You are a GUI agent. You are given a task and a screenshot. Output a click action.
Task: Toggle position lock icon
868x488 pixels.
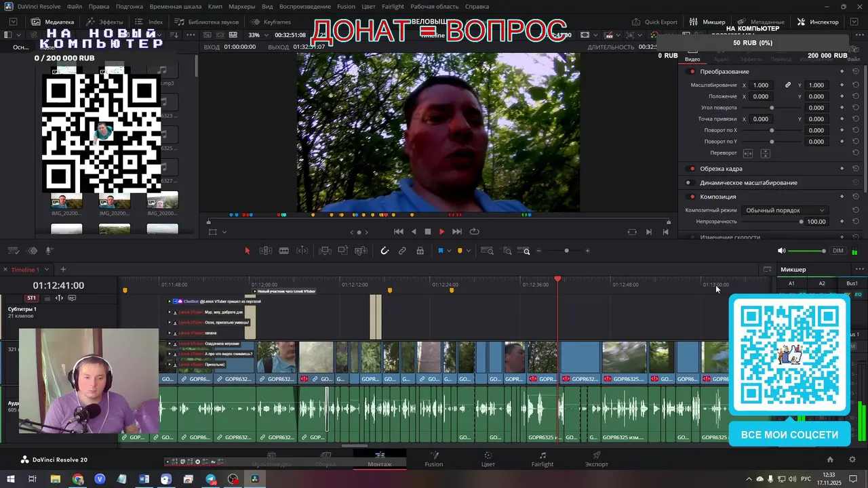point(420,251)
